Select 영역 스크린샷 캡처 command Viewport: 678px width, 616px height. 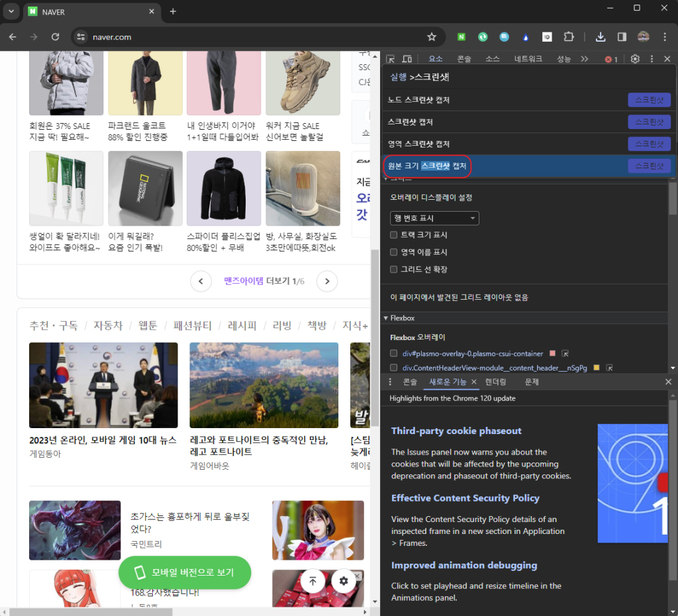pyautogui.click(x=529, y=144)
